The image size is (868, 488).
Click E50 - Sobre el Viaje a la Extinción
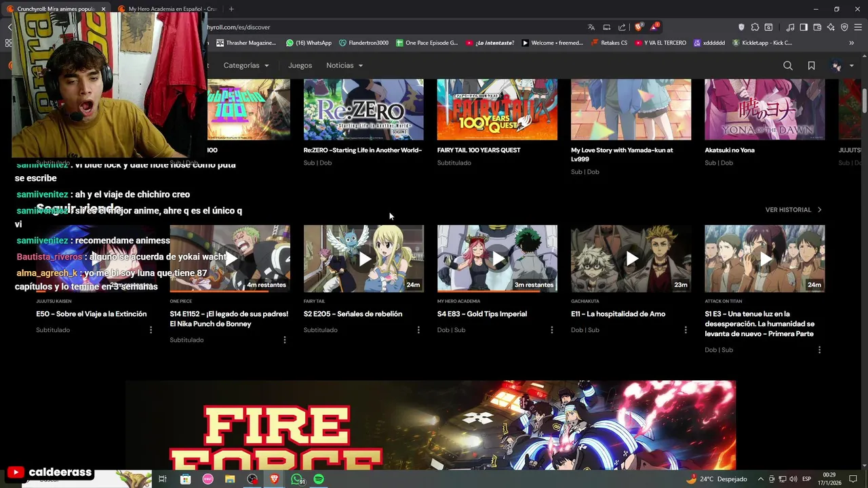(x=92, y=314)
